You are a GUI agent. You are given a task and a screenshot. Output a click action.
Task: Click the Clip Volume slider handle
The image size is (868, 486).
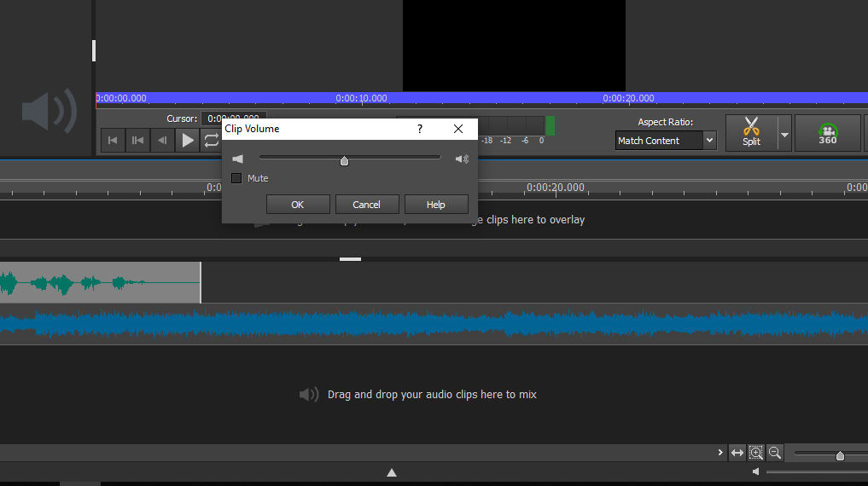tap(344, 161)
